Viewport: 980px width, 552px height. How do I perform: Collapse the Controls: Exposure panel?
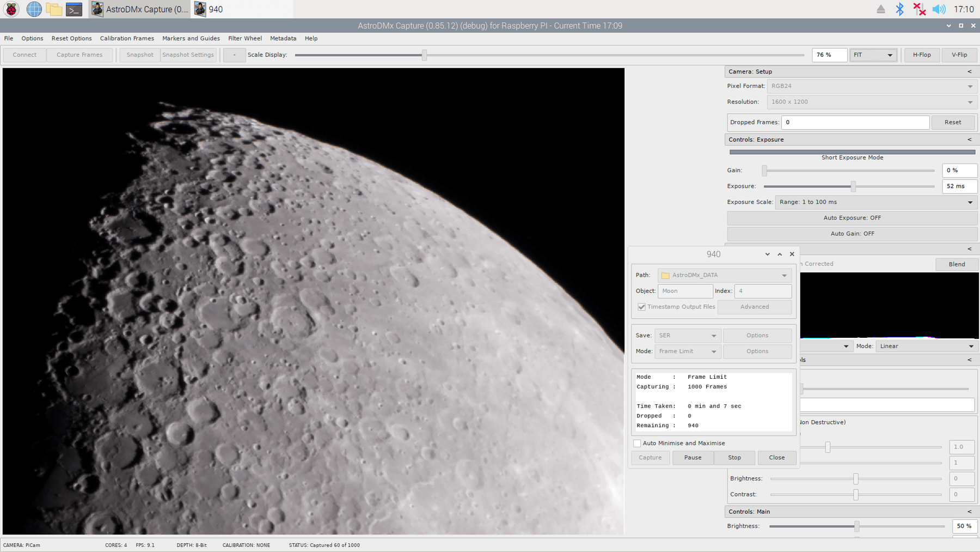point(969,139)
